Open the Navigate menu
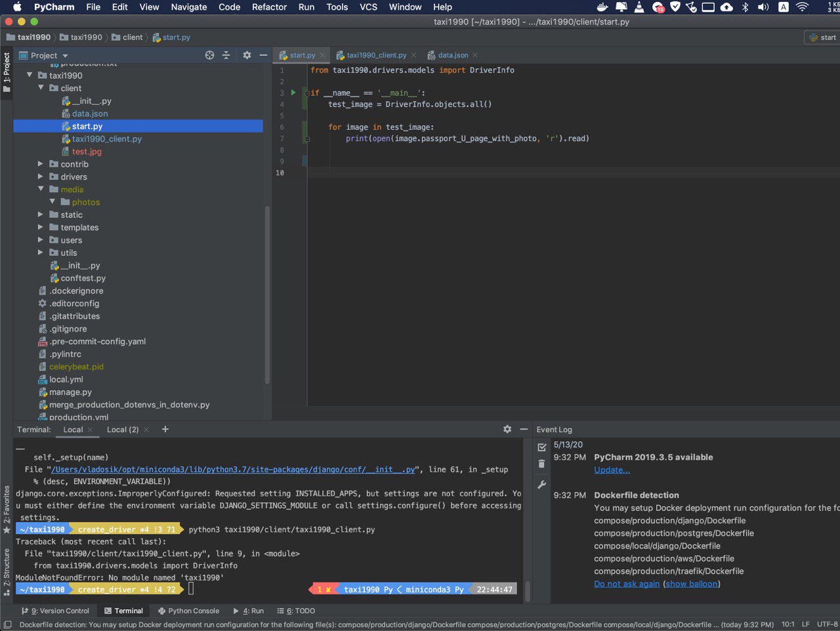The height and width of the screenshot is (631, 840). click(189, 7)
